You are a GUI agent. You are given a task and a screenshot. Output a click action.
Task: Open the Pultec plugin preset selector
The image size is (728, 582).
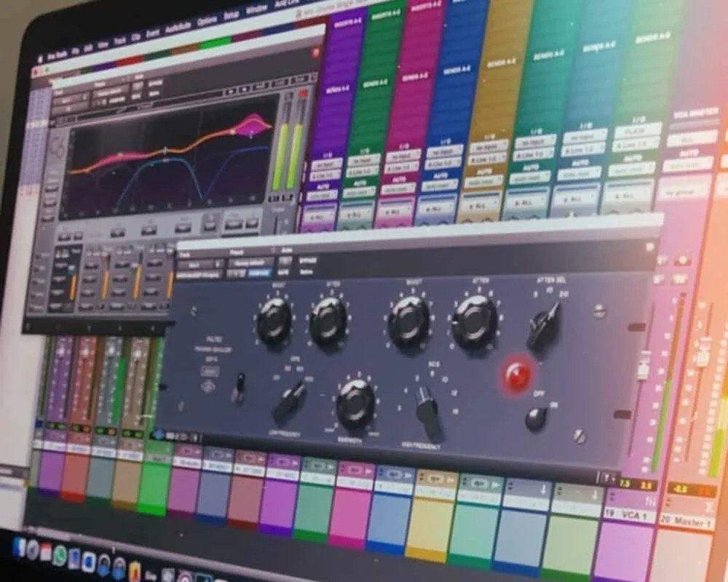250,260
